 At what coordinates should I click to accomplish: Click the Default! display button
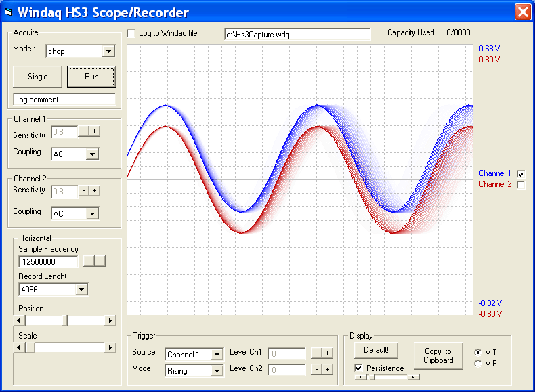(x=376, y=350)
